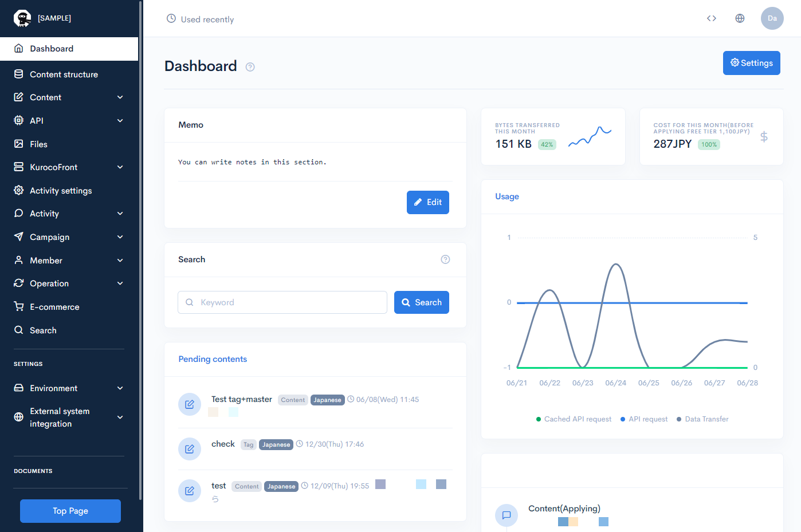Click the Environment drive icon in the sidebar
Image resolution: width=801 pixels, height=532 pixels.
click(x=19, y=388)
